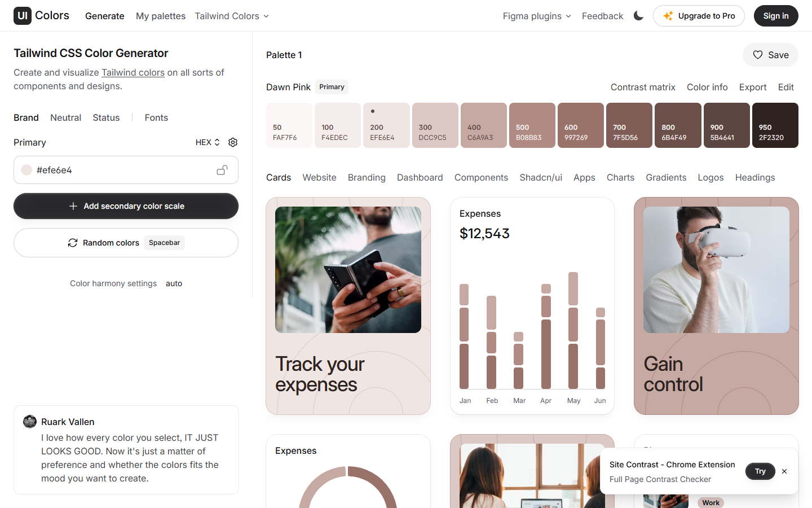The width and height of the screenshot is (812, 508).
Task: Open the Contrast matrix view
Action: [643, 87]
